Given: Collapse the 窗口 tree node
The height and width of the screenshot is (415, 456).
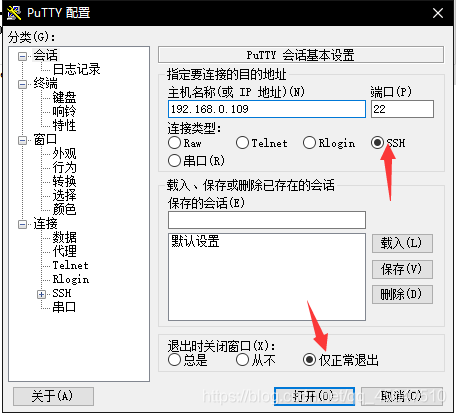Looking at the screenshot, I should (x=22, y=140).
